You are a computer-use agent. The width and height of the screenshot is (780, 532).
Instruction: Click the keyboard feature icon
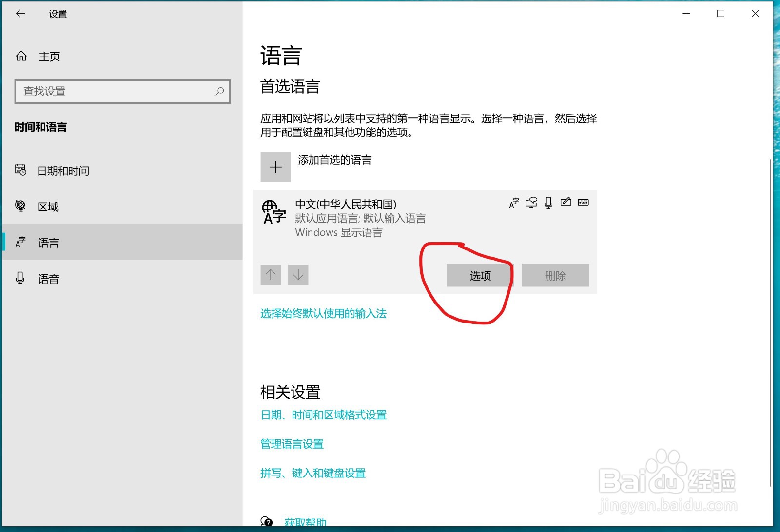click(x=584, y=202)
